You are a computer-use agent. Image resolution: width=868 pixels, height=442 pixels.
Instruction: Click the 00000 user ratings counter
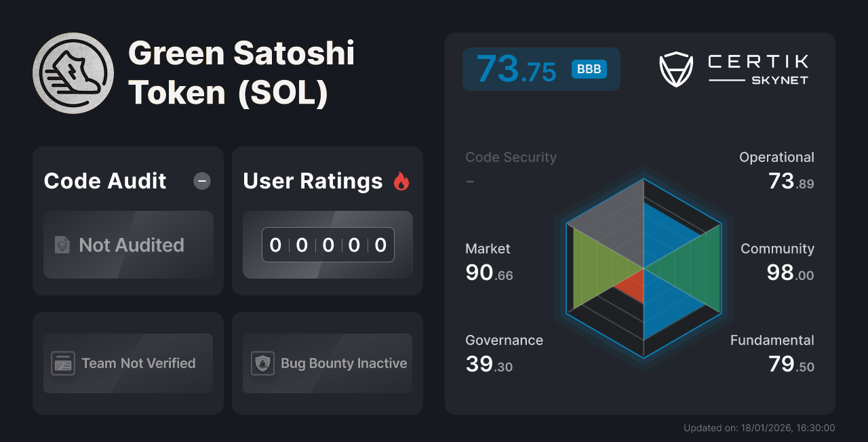pyautogui.click(x=328, y=245)
